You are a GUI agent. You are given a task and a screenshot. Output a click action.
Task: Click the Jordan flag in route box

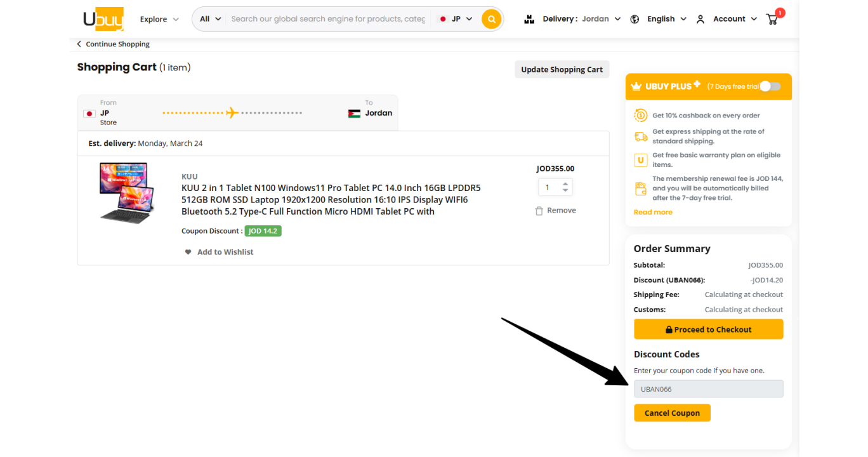tap(354, 114)
